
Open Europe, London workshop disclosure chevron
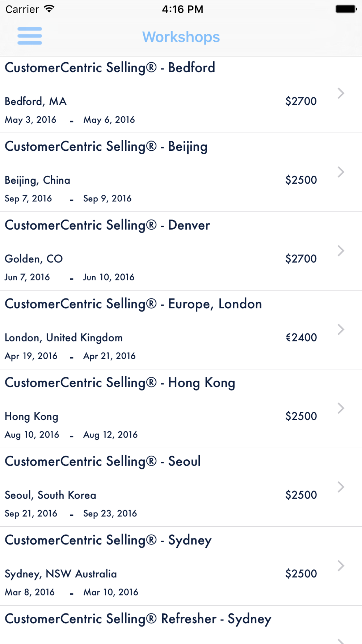pos(341,330)
